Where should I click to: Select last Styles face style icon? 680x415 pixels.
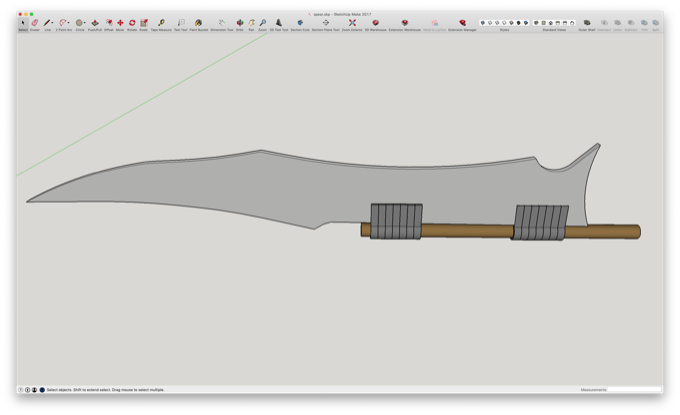pyautogui.click(x=526, y=23)
